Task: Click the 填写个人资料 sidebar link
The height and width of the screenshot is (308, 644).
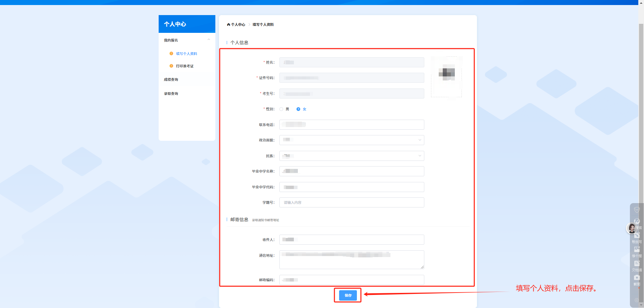Action: (x=186, y=54)
